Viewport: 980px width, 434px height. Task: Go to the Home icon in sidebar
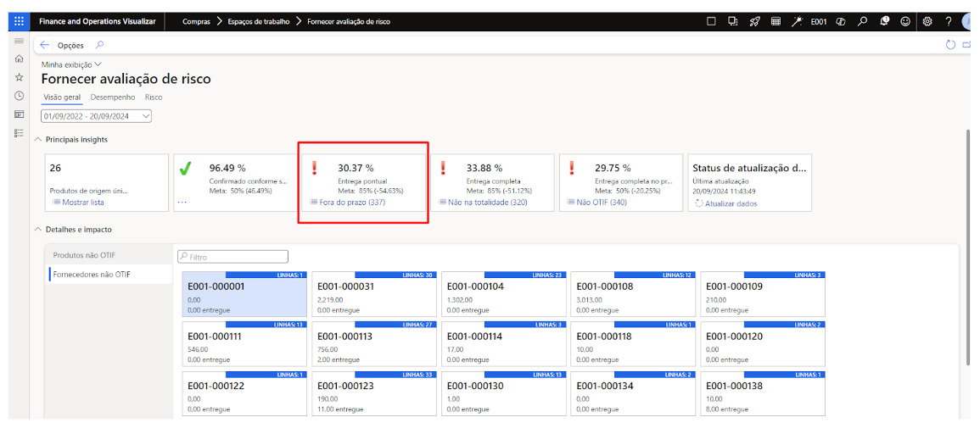pos(19,58)
